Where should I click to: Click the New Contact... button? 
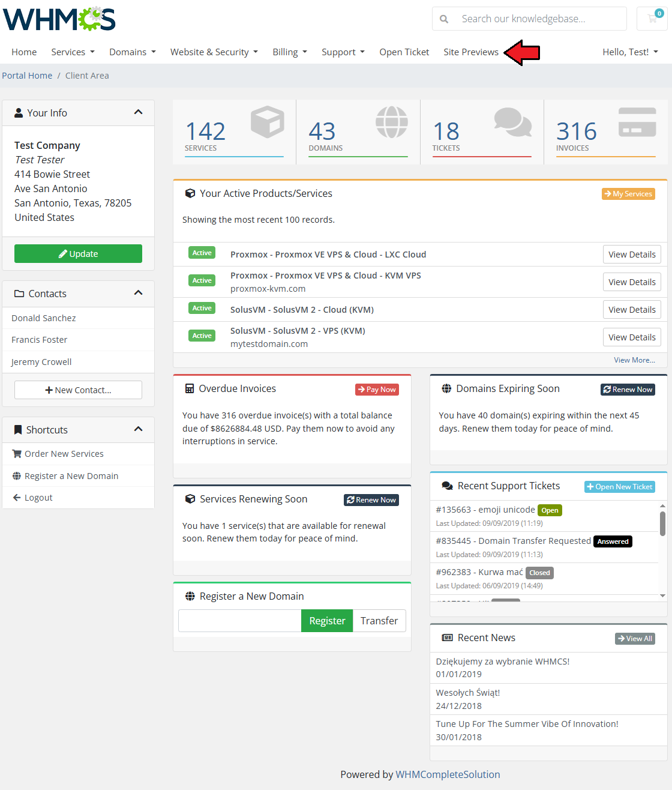78,390
